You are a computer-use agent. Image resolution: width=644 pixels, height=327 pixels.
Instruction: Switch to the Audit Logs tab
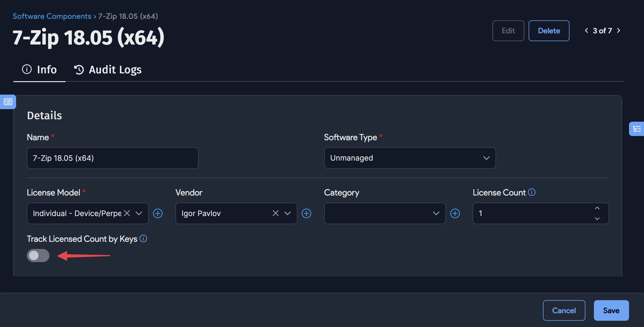pyautogui.click(x=108, y=70)
